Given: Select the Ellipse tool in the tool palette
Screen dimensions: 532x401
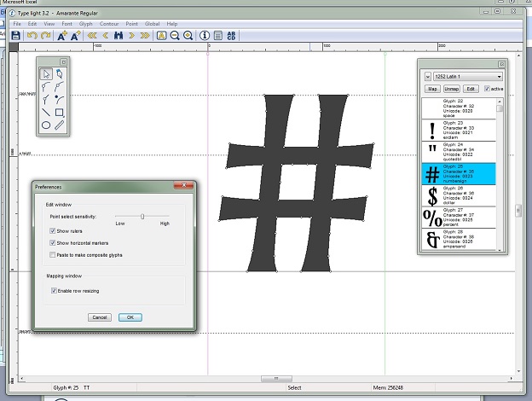Looking at the screenshot, I should click(x=46, y=125).
